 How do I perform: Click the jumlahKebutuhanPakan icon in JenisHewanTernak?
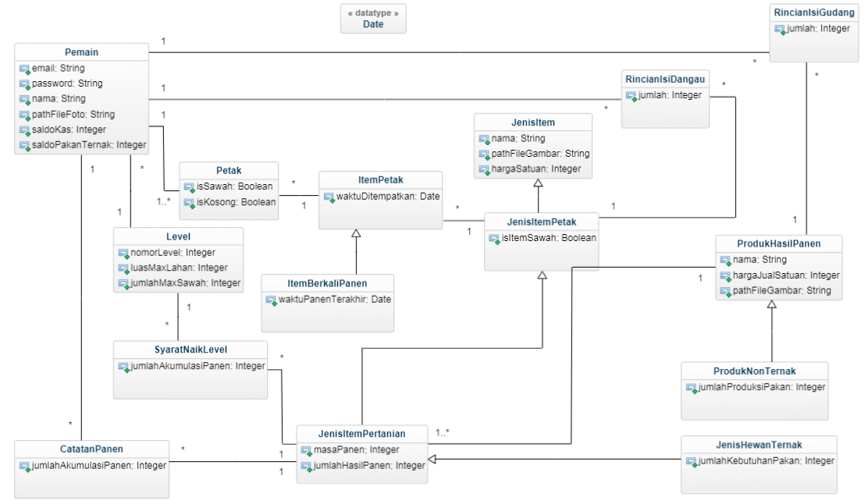click(689, 460)
